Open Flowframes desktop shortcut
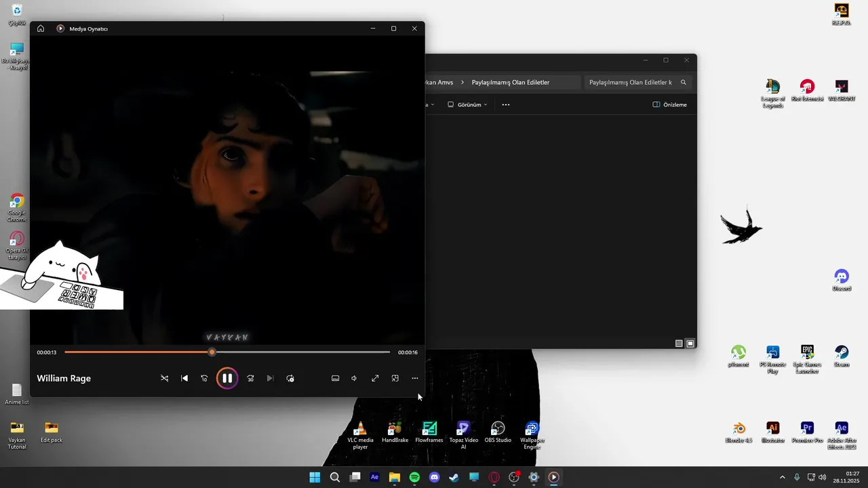Viewport: 868px width, 488px height. [x=429, y=432]
